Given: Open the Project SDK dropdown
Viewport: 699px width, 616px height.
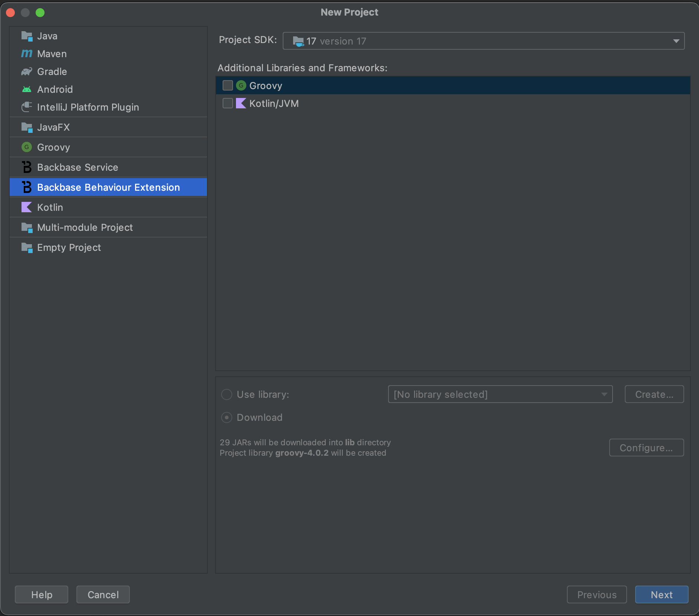Looking at the screenshot, I should pos(483,41).
